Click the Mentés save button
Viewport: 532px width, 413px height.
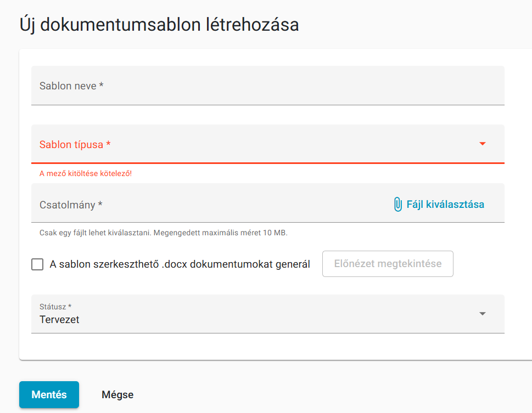pos(49,394)
